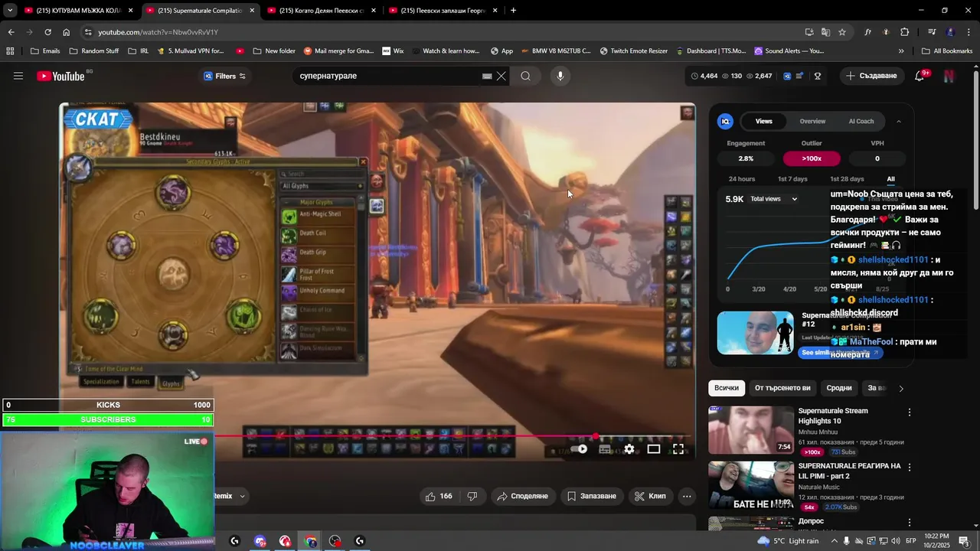This screenshot has width=980, height=551.
Task: Open the Chrome three-dot menu
Action: (969, 32)
